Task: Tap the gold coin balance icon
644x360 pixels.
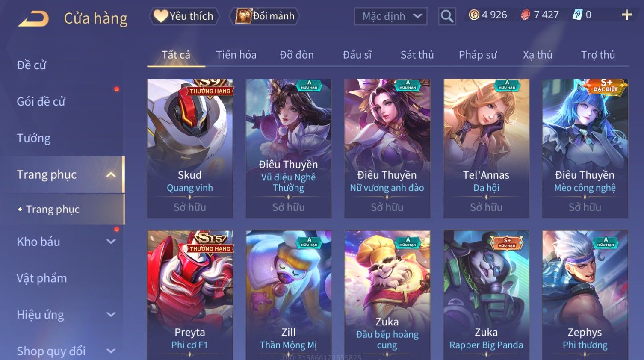Action: click(474, 15)
